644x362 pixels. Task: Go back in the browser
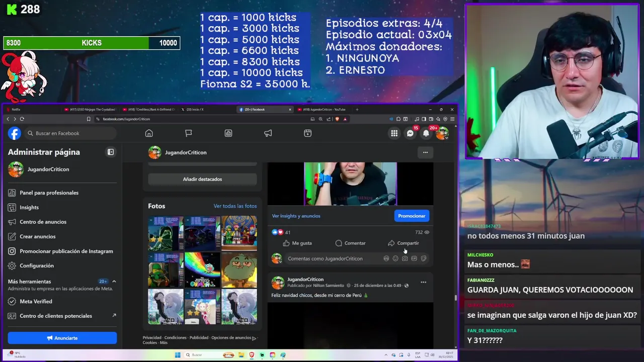point(8,119)
